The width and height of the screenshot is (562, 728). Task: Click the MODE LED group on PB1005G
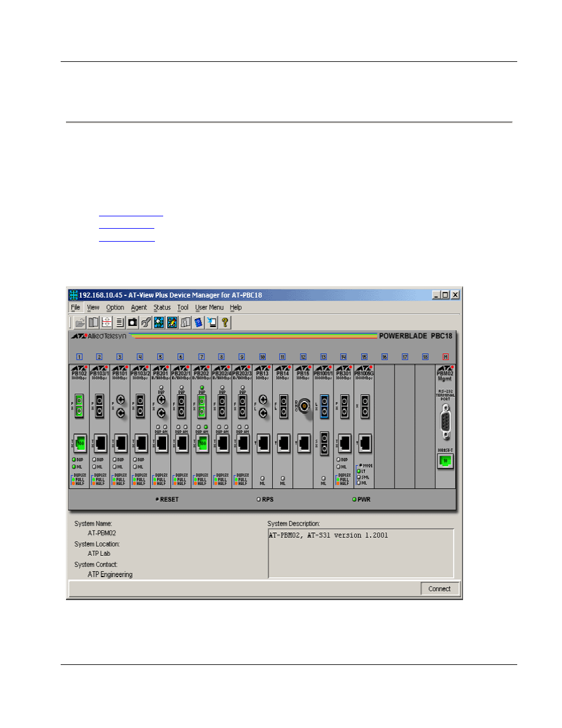coord(365,475)
